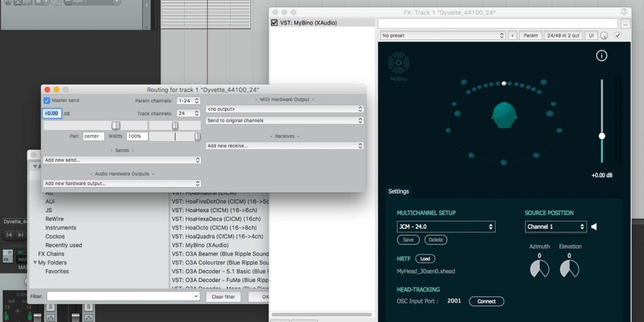Click the UI button in the FX toolbar
This screenshot has height=322, width=644.
point(591,36)
